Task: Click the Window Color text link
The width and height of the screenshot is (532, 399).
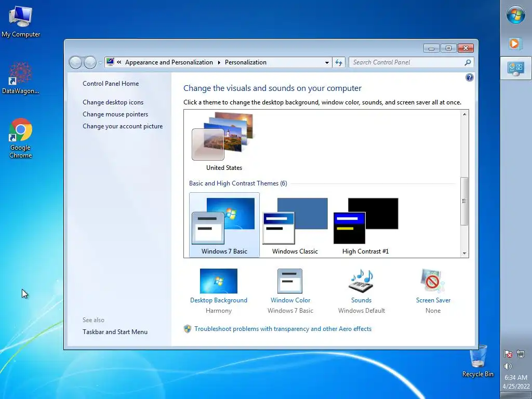Action: [290, 300]
